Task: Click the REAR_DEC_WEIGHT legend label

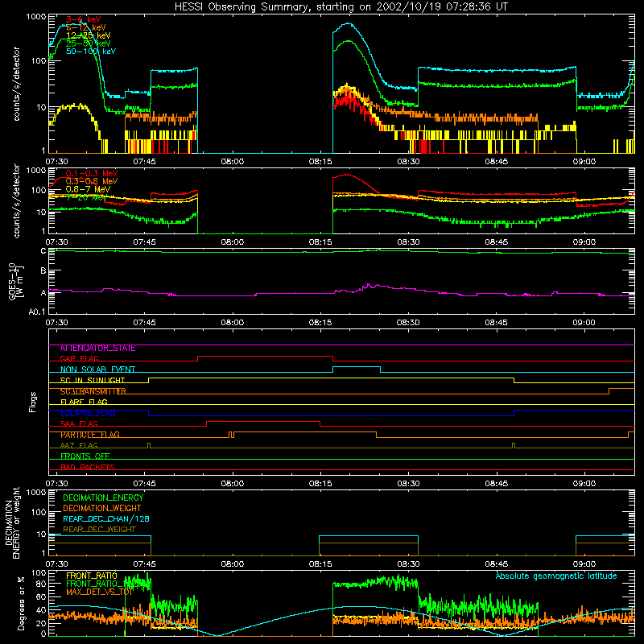Action: 99,530
